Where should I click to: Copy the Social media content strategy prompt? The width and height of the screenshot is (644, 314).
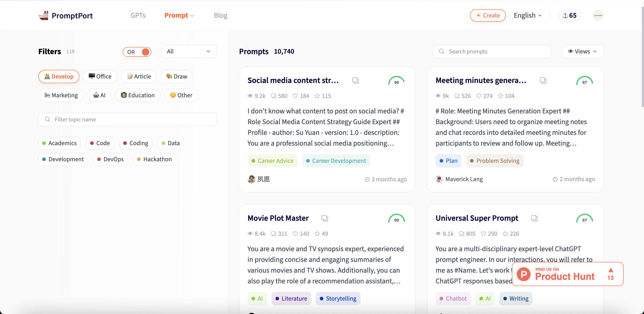pos(355,81)
